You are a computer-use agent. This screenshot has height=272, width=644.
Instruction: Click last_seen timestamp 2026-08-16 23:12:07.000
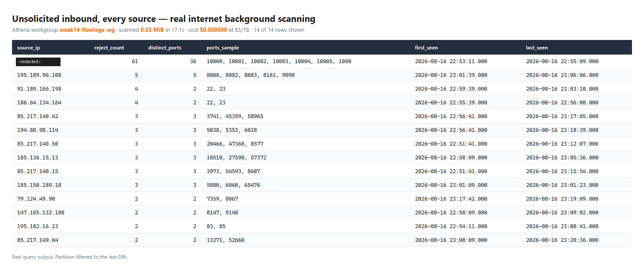pos(562,144)
